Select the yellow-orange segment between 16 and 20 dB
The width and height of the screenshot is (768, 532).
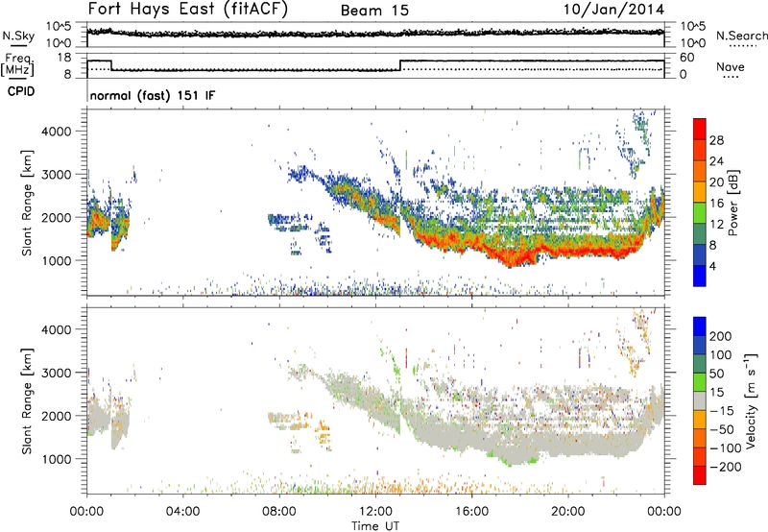[x=700, y=192]
